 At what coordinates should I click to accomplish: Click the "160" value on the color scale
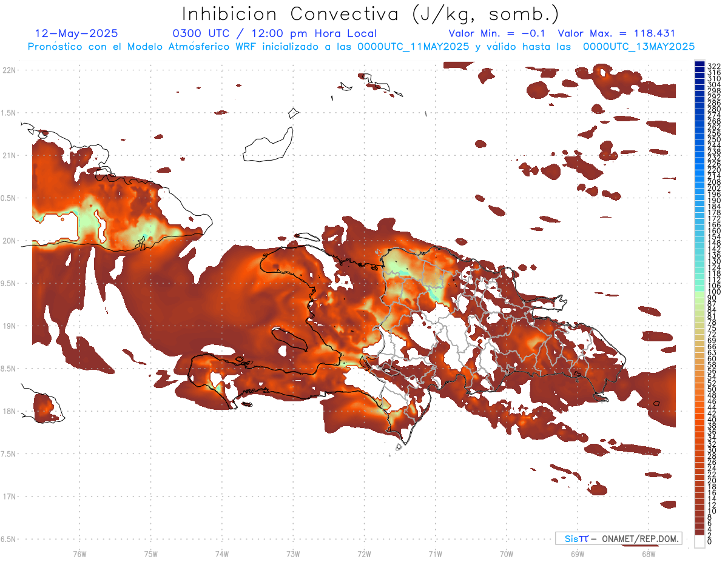714,231
